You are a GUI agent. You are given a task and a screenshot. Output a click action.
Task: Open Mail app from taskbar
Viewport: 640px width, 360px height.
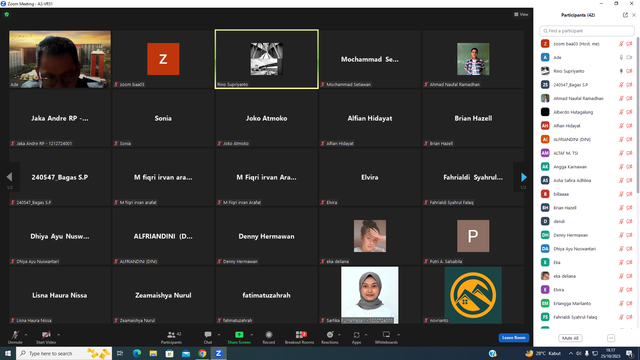[186, 353]
